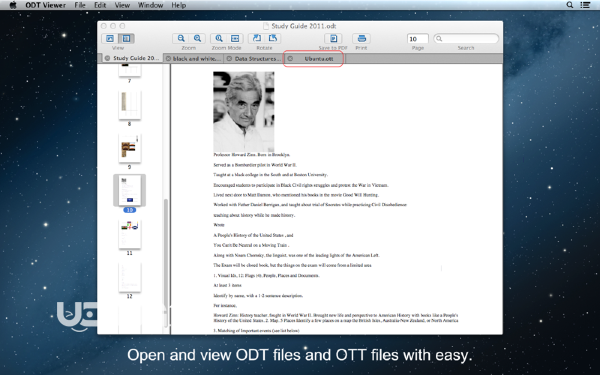Toggle the thumbnail sidebar view icon

click(126, 38)
